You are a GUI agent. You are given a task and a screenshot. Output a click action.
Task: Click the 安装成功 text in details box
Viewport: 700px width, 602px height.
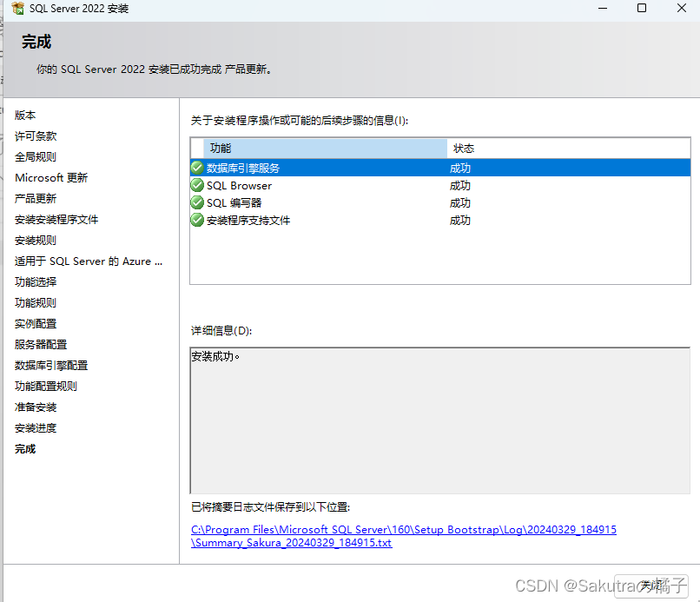click(x=215, y=356)
